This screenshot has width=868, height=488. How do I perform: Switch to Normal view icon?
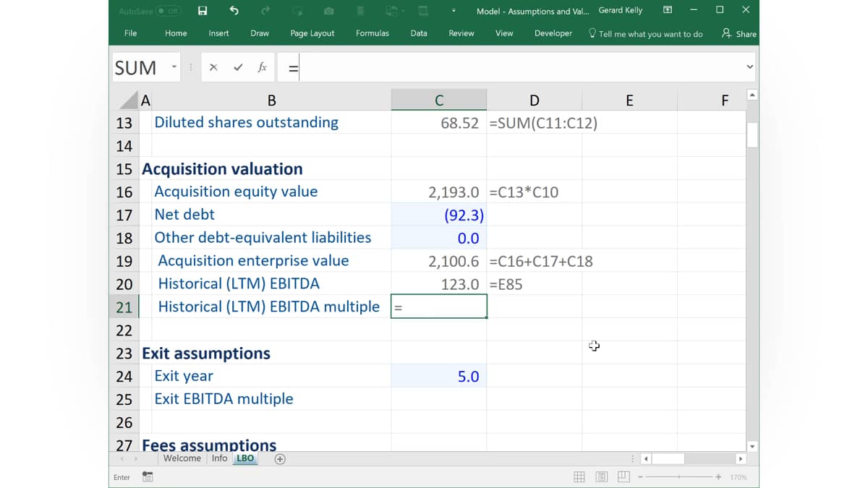pos(579,477)
